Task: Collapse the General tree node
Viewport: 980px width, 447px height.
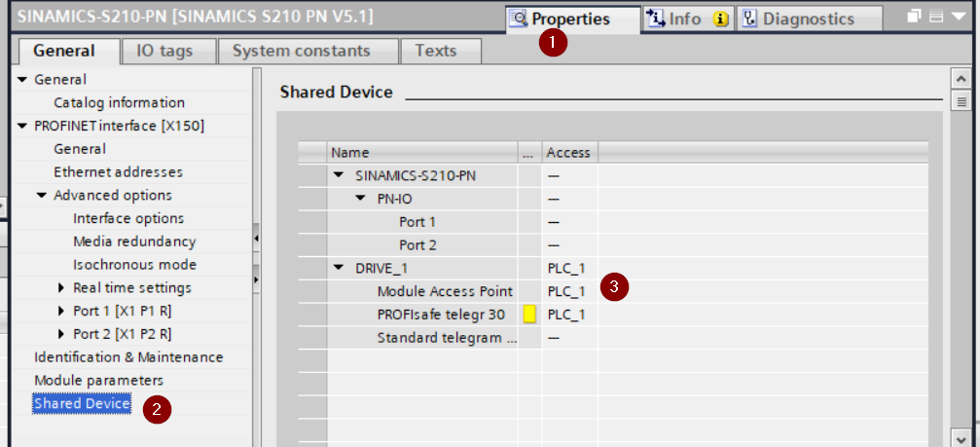Action: pyautogui.click(x=23, y=80)
